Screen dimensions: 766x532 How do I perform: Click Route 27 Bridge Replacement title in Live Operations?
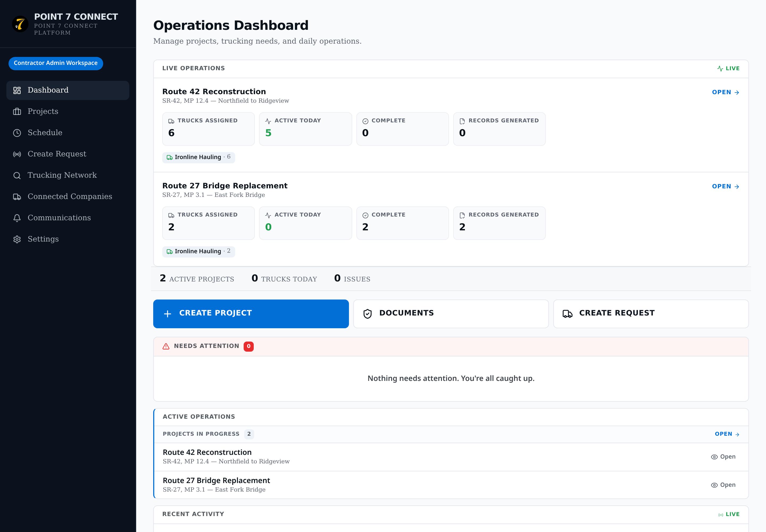click(225, 186)
